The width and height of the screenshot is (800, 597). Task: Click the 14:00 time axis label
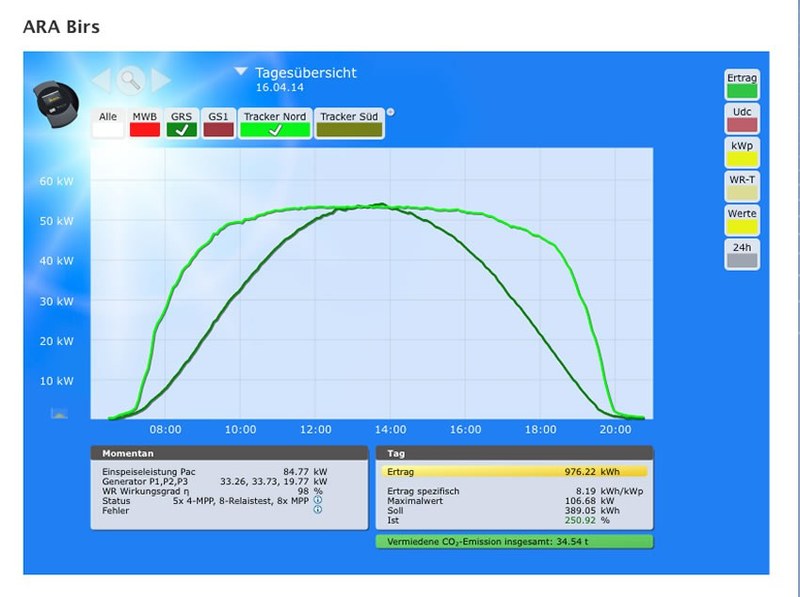click(390, 430)
